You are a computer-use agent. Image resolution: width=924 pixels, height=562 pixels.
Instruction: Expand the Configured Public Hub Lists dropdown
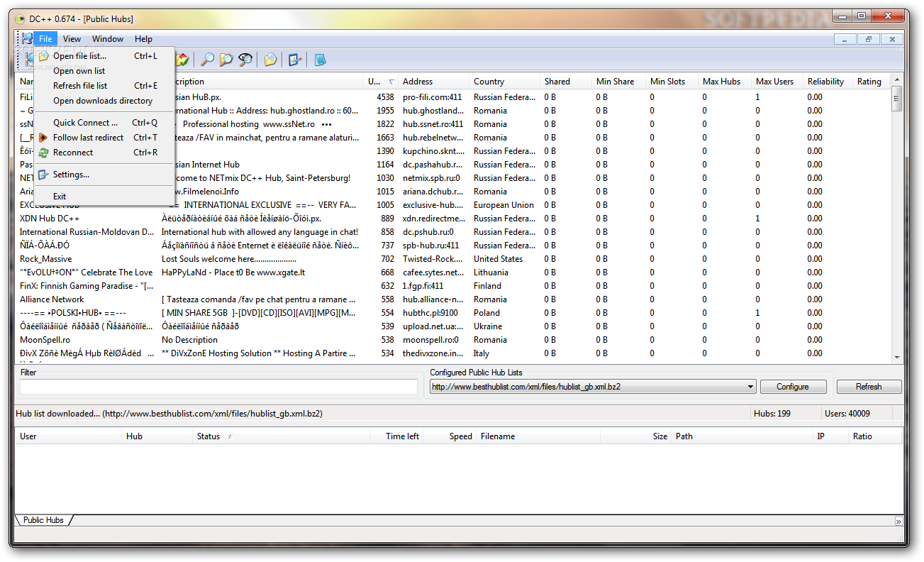751,387
